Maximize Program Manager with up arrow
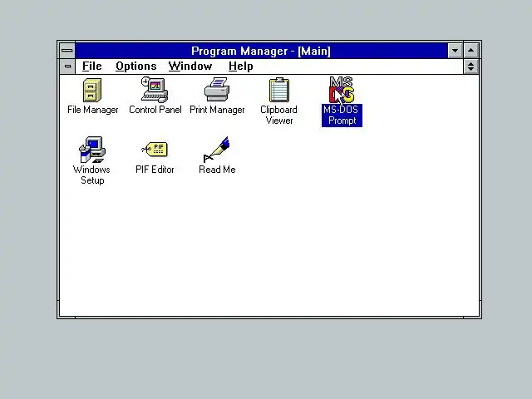Viewport: 532px width, 399px height. 471,51
